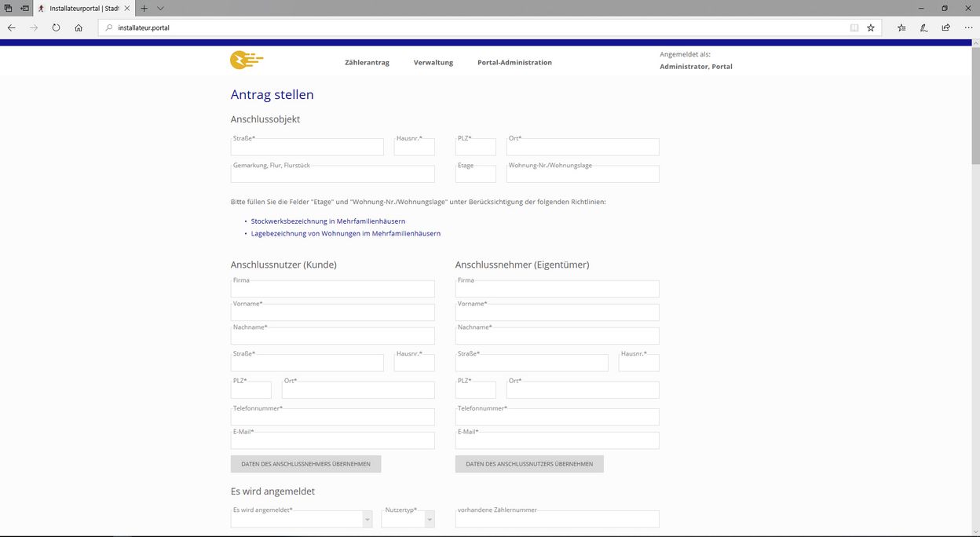Click the Share page icon
This screenshot has height=537, width=980.
(946, 27)
